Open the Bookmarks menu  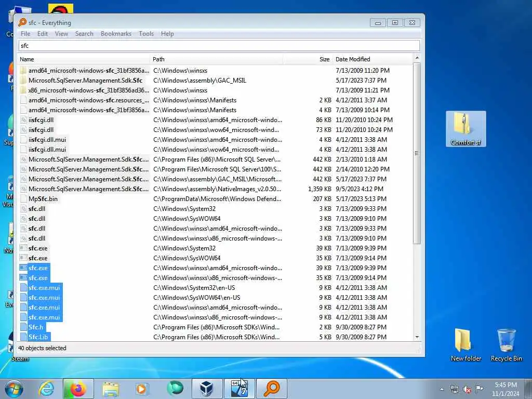[x=116, y=34]
